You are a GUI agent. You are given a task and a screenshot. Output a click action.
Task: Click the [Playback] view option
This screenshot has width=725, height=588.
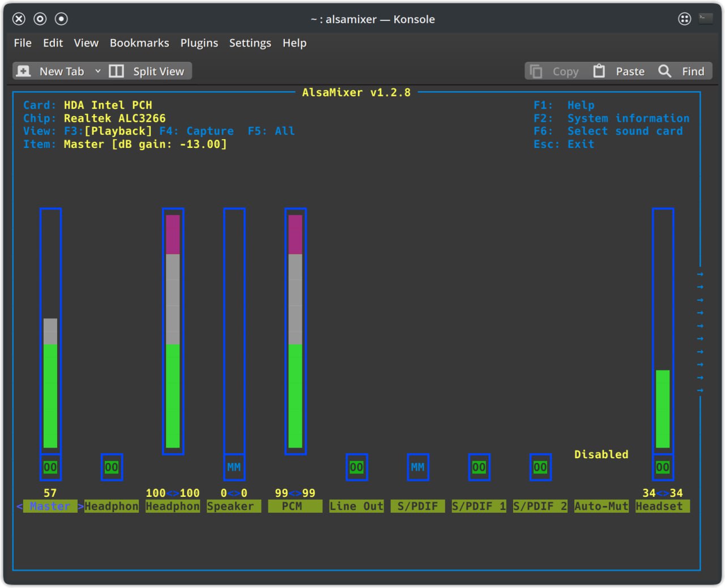[118, 131]
